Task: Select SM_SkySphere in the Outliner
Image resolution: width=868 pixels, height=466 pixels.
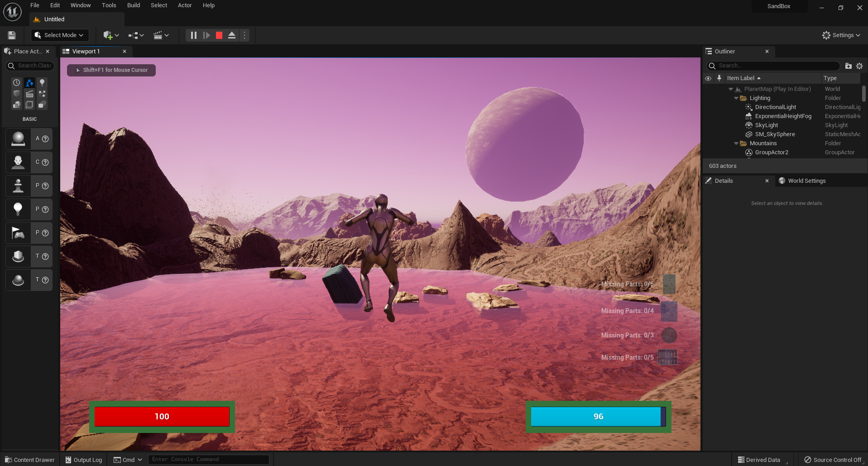Action: 775,134
